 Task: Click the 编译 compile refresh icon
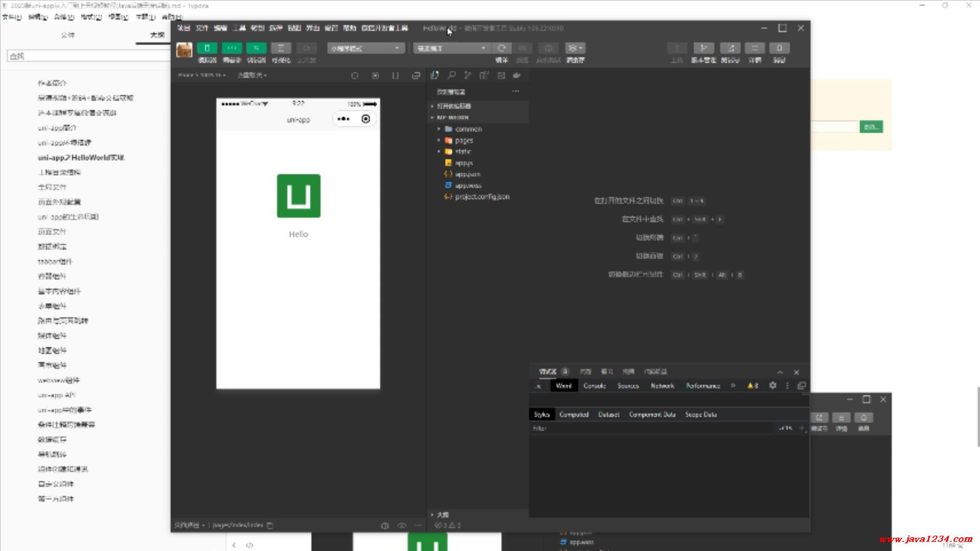[x=502, y=48]
